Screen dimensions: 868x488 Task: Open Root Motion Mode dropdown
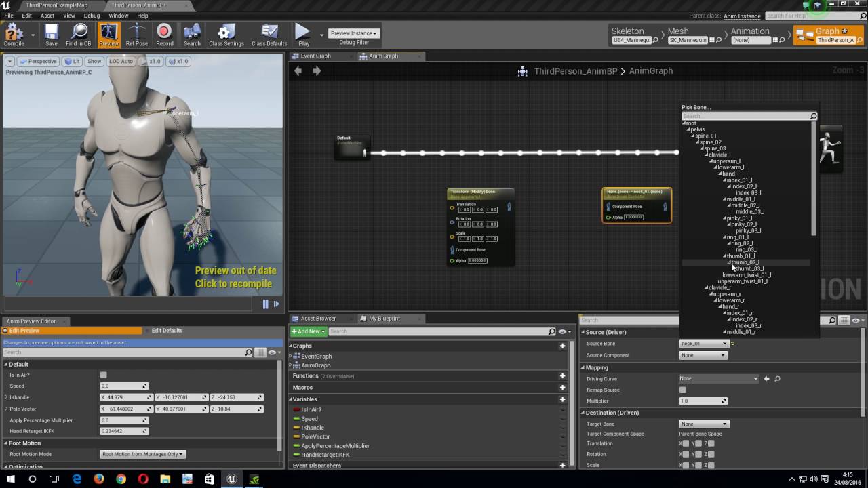(x=142, y=454)
